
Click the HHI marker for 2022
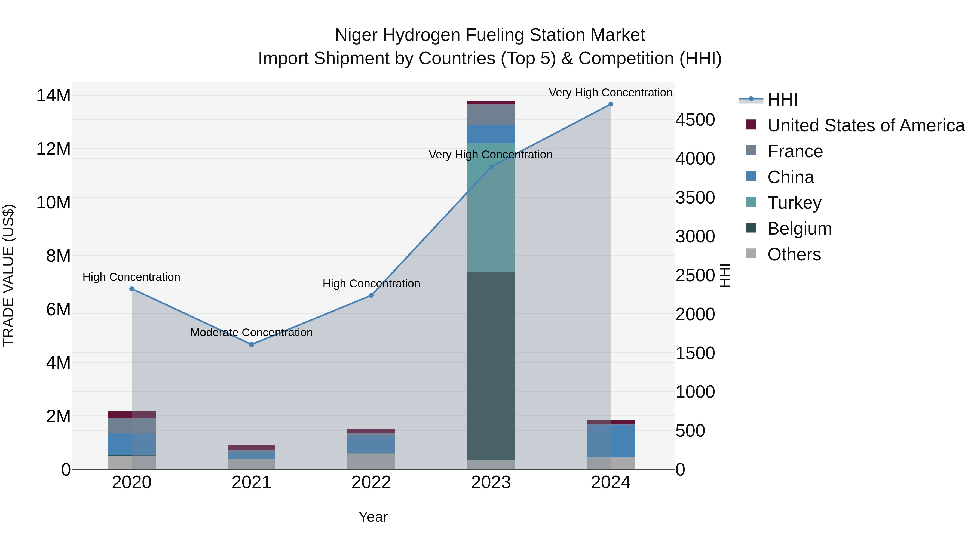371,295
